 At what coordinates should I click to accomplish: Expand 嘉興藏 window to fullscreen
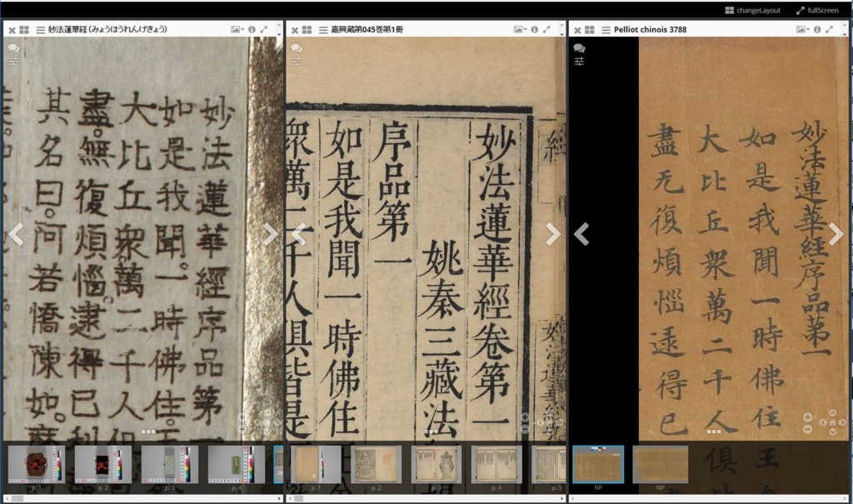(x=546, y=30)
